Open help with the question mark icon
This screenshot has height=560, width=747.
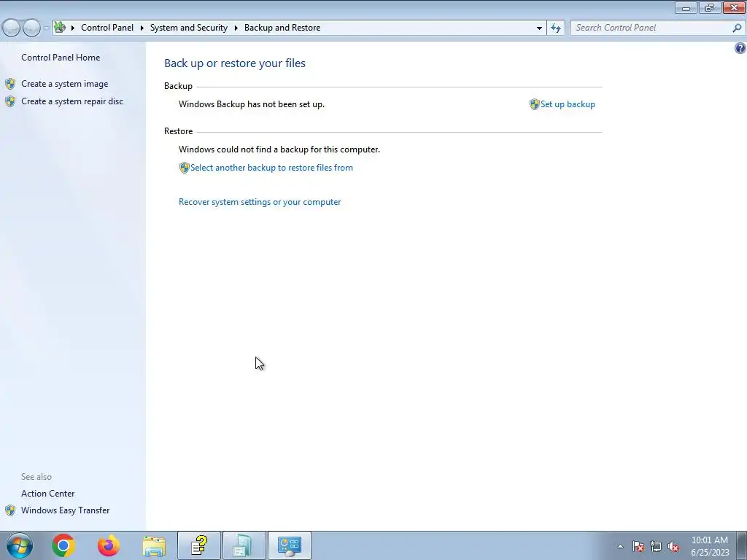click(740, 48)
